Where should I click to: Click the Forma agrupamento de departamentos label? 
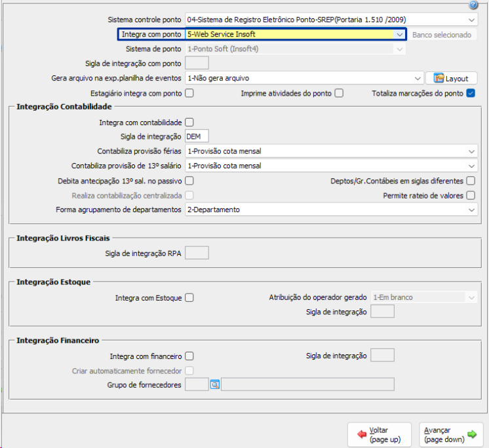coord(119,210)
